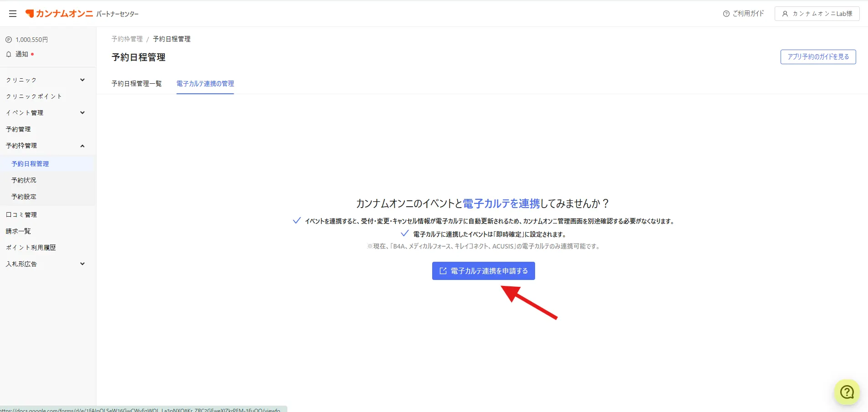Switch to the 予約日程管理一覧 tab

137,84
